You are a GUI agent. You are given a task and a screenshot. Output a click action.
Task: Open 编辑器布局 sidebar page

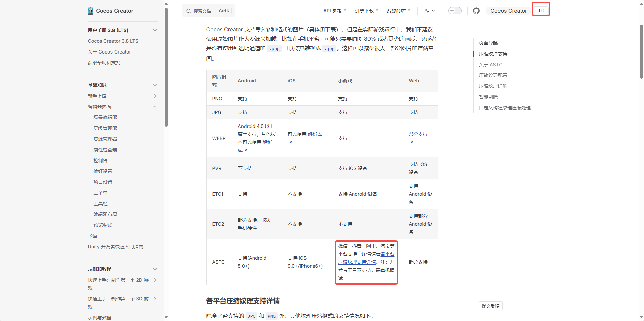pos(105,214)
